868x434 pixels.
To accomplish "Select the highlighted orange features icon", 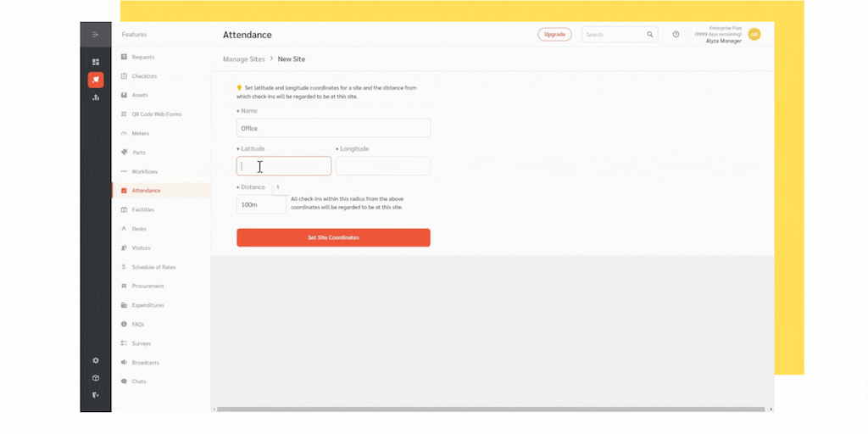I will 96,80.
